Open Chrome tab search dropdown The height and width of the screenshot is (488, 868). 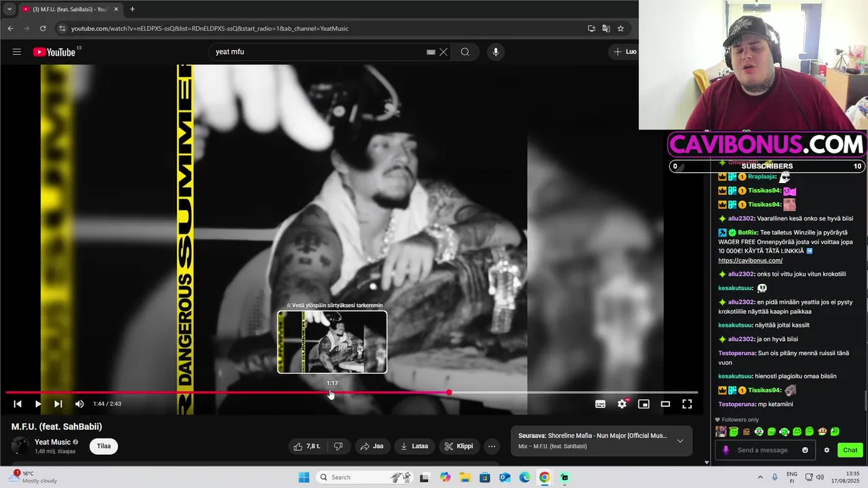pyautogui.click(x=9, y=9)
